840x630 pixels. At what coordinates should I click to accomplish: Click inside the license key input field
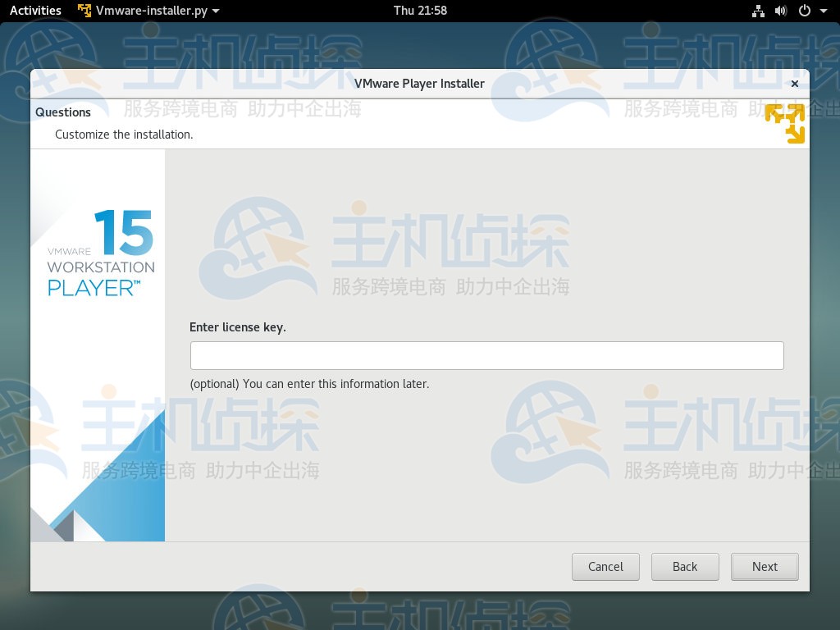(486, 355)
